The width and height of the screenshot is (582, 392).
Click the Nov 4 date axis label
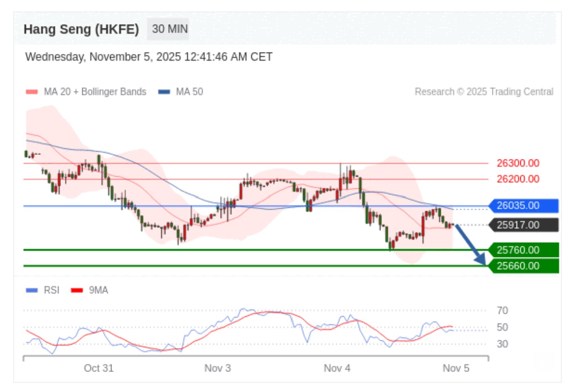(x=337, y=368)
